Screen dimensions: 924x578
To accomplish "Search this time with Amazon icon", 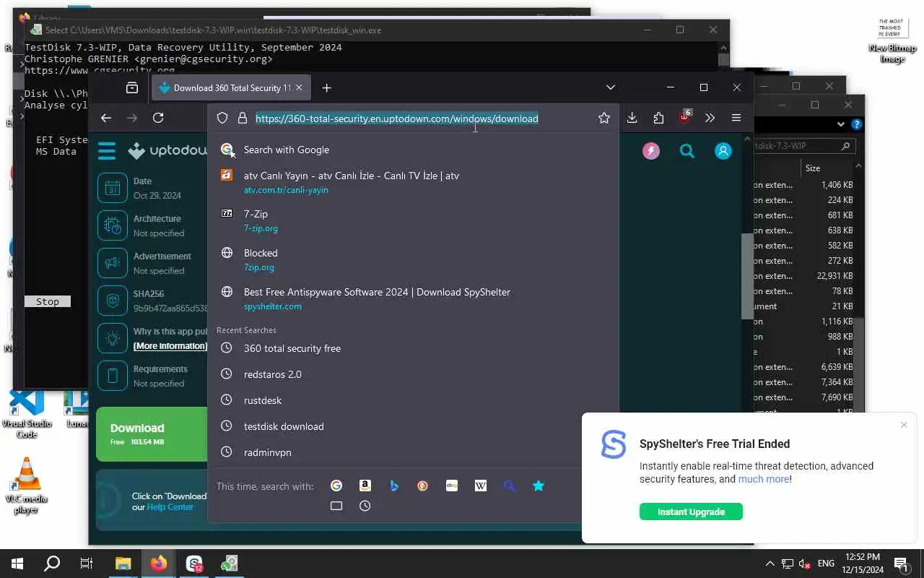I will [x=365, y=486].
